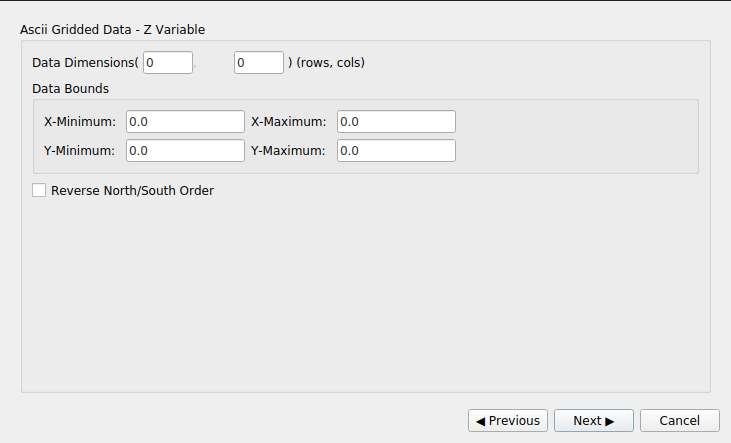
Task: Click the X-Maximum label
Action: 288,121
